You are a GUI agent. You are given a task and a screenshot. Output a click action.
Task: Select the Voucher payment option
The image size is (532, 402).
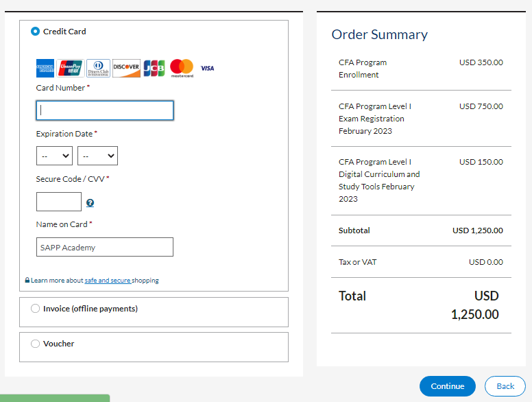(36, 344)
